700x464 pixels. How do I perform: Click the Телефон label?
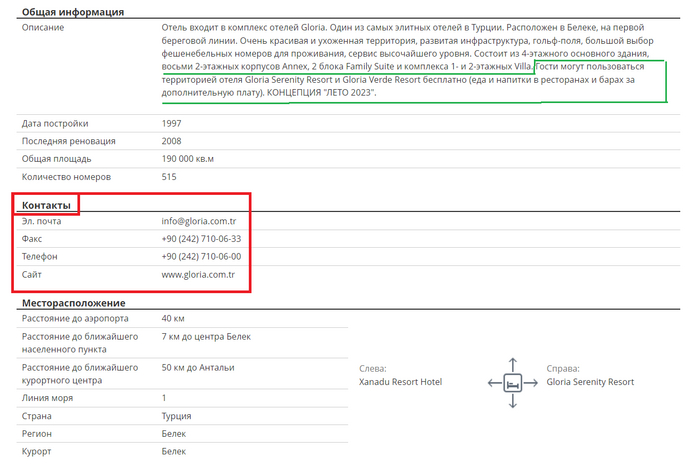40,257
